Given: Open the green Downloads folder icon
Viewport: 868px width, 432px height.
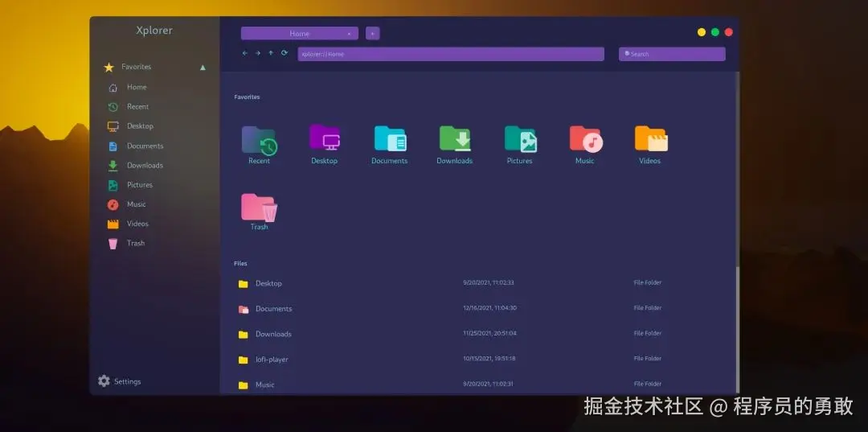Looking at the screenshot, I should click(455, 138).
